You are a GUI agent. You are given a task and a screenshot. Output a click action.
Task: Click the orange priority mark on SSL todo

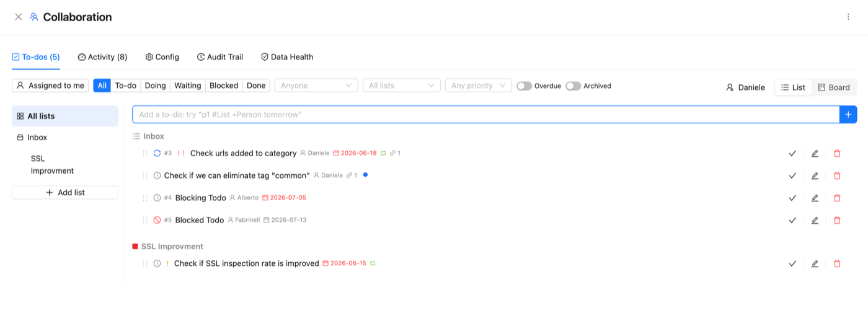click(167, 263)
